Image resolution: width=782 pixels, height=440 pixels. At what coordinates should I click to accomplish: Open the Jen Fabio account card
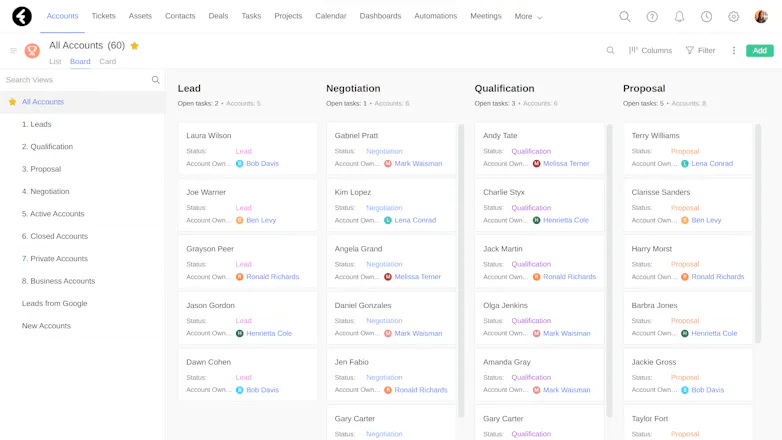pos(391,375)
